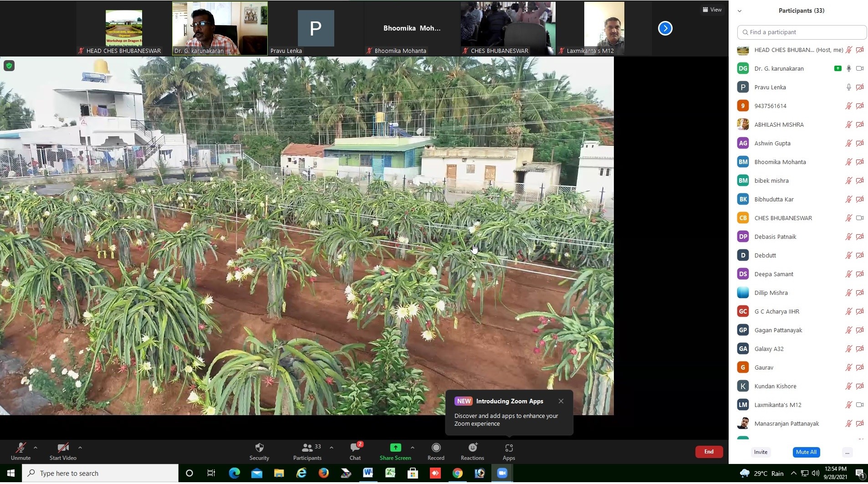The width and height of the screenshot is (868, 484).
Task: Open Share Screen options chevron
Action: (x=413, y=447)
